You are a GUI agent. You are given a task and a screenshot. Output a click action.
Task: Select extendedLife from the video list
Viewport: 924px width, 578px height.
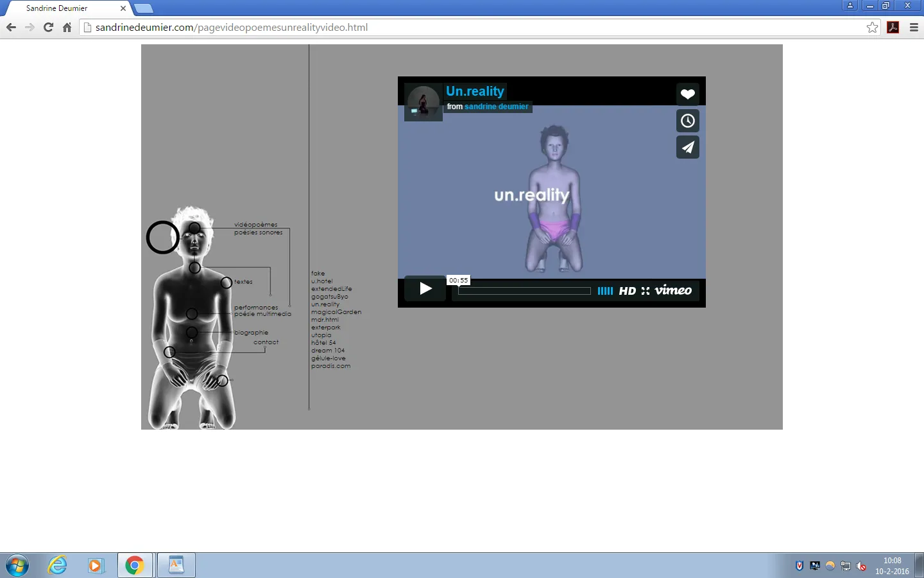pos(331,289)
